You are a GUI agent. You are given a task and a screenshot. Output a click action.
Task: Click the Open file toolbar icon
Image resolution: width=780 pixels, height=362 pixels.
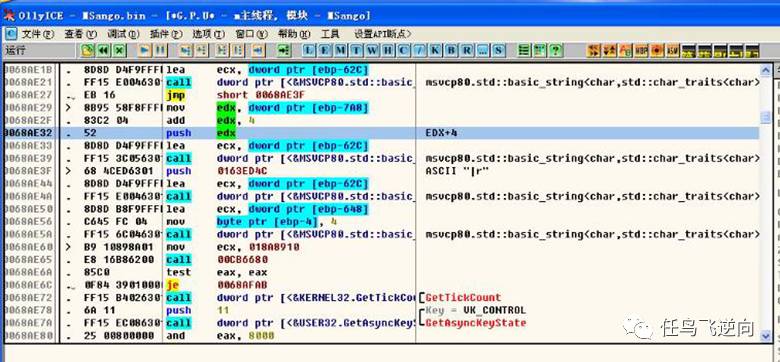88,50
